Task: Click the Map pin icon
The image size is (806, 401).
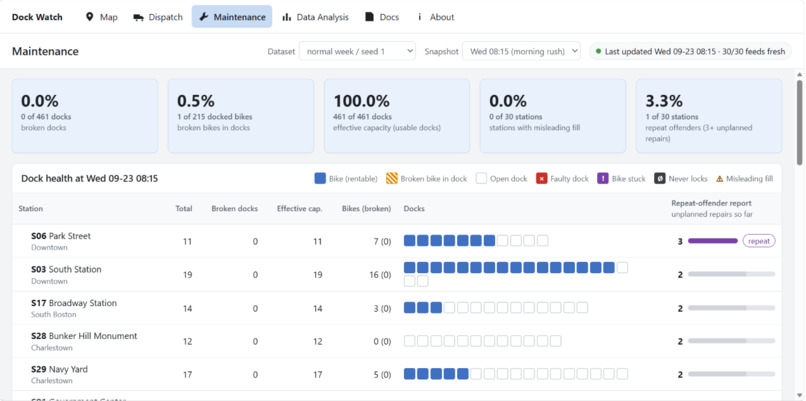Action: tap(89, 17)
